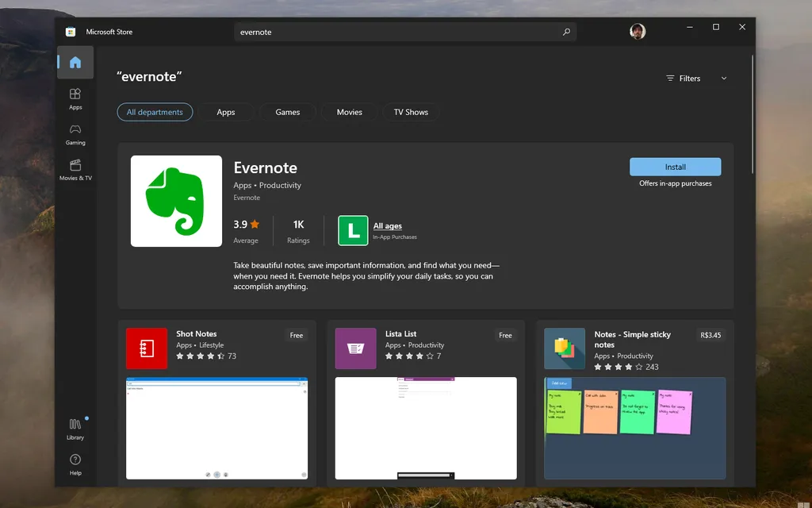Install the Evernote app
This screenshot has width=812, height=508.
pos(676,167)
